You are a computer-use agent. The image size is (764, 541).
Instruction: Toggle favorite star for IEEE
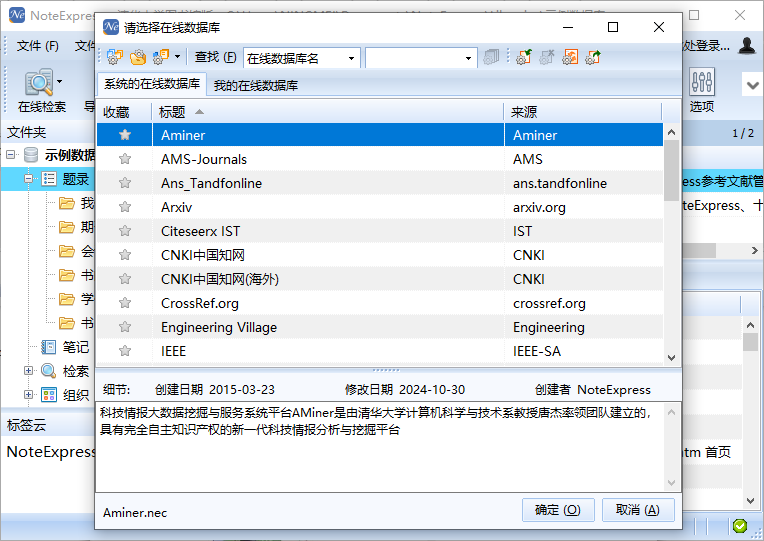(x=125, y=351)
